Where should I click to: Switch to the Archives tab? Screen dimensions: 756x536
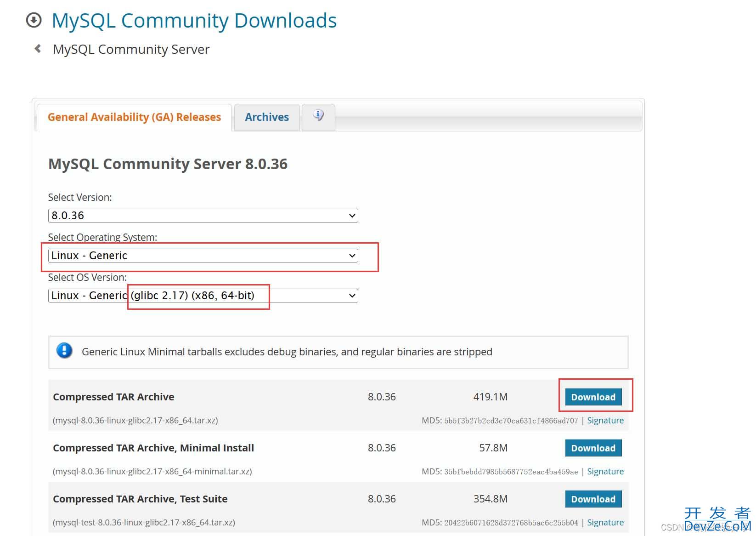point(267,117)
